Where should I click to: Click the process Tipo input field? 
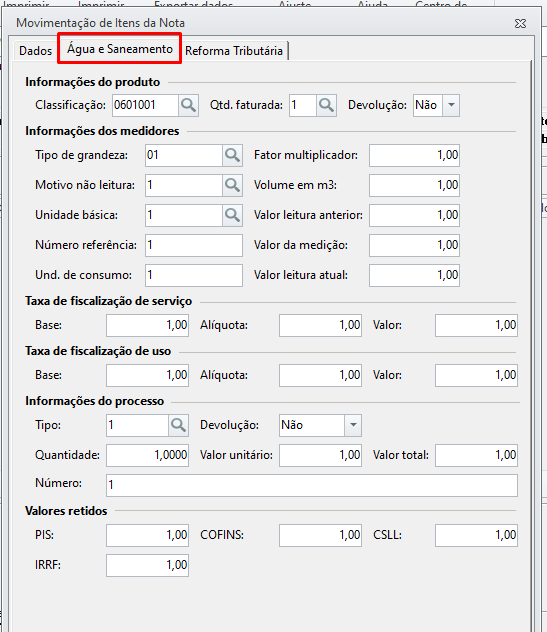(x=137, y=425)
